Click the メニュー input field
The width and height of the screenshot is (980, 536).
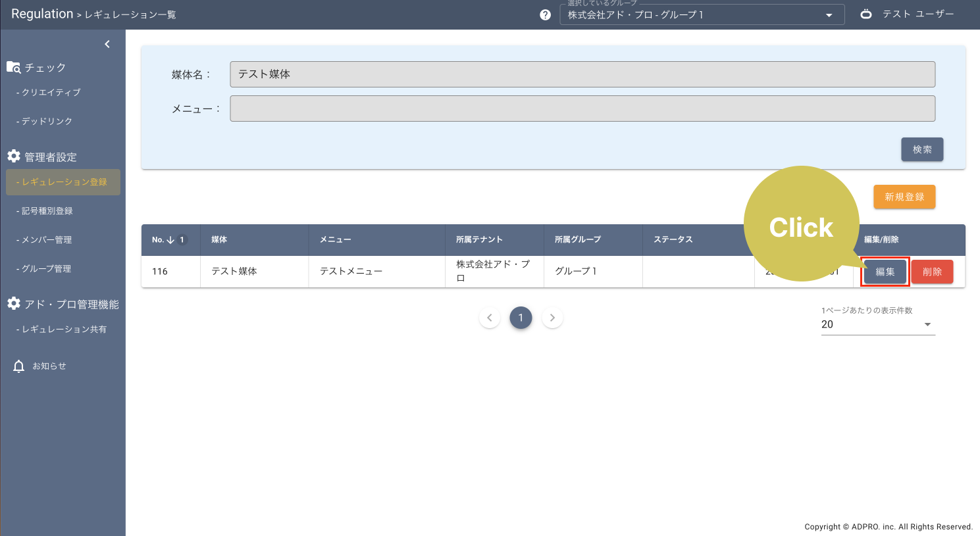click(582, 108)
